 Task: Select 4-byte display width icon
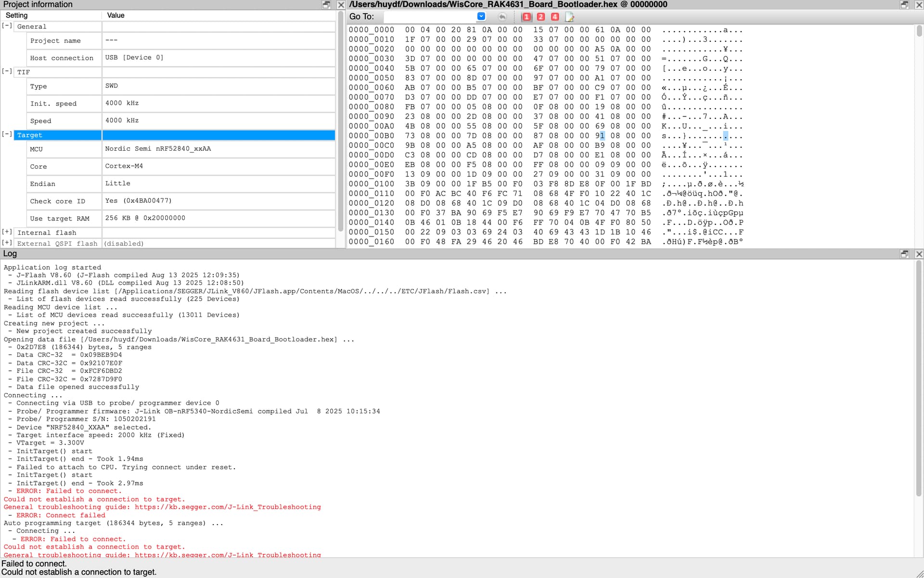pos(555,17)
